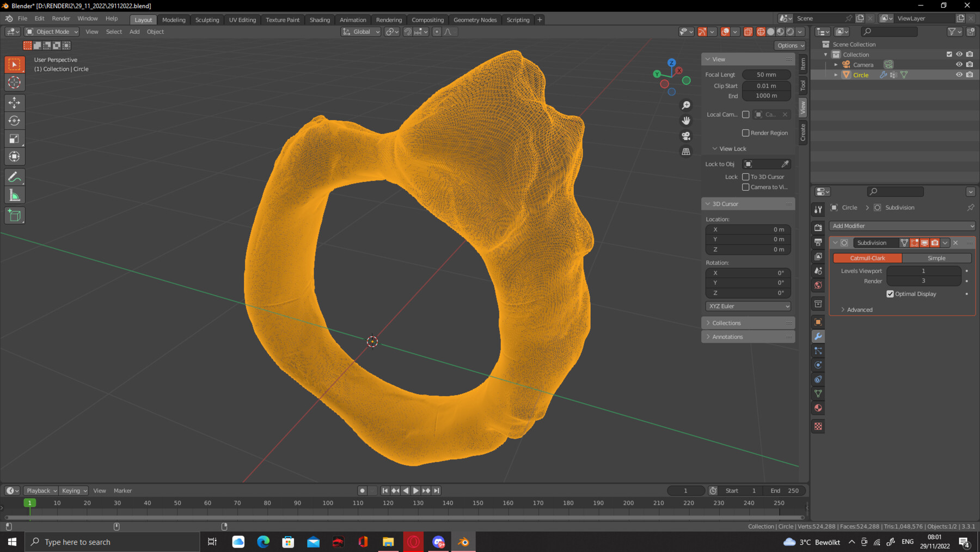The width and height of the screenshot is (980, 552).
Task: Open the XYZ Euler rotation order dropdown
Action: (748, 306)
